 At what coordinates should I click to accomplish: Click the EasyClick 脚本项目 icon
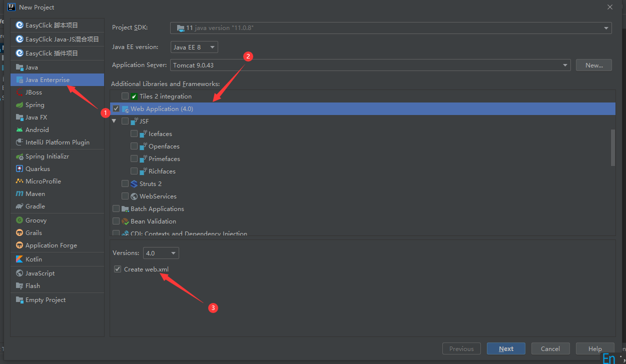20,25
